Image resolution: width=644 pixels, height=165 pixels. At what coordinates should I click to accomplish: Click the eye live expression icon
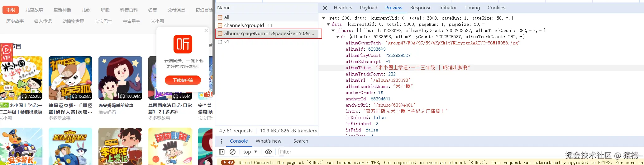[268, 152]
